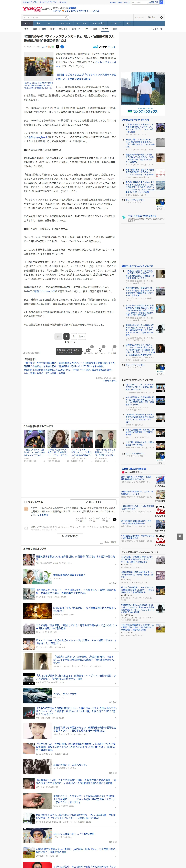Go to page 2 of the article
Image resolution: width=186 pixels, height=868 pixels.
[x=74, y=336]
